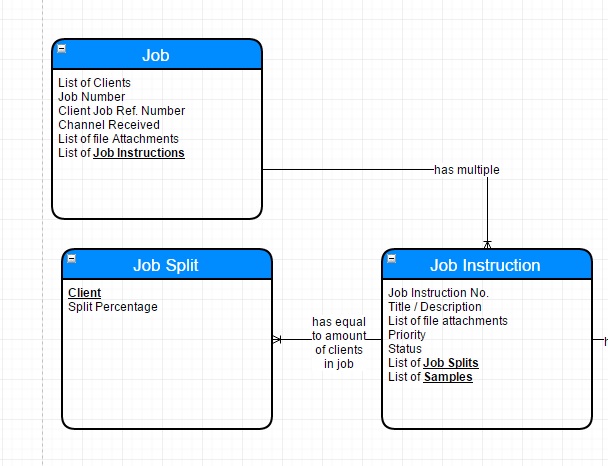The height and width of the screenshot is (466, 608).
Task: Select the Job Instruction title header
Action: click(x=485, y=265)
